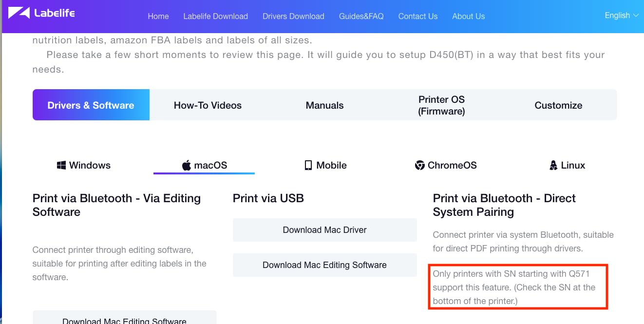The width and height of the screenshot is (644, 324).
Task: Go to Labelife Download page
Action: tap(216, 16)
